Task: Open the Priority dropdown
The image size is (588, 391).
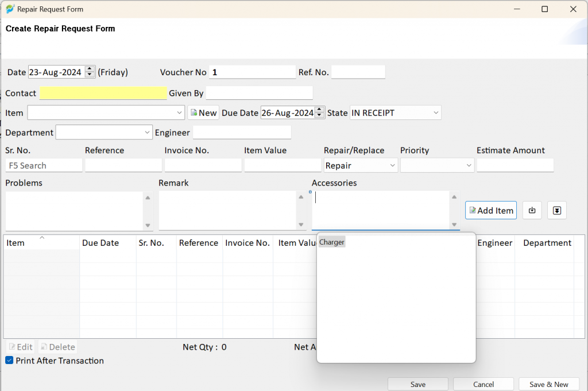Action: 469,165
